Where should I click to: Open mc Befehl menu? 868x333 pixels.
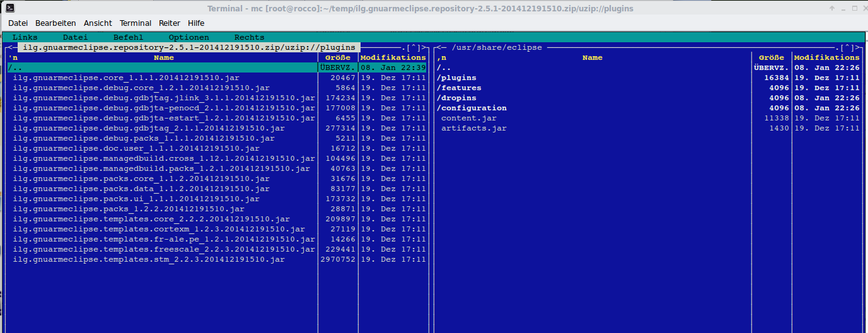(129, 37)
